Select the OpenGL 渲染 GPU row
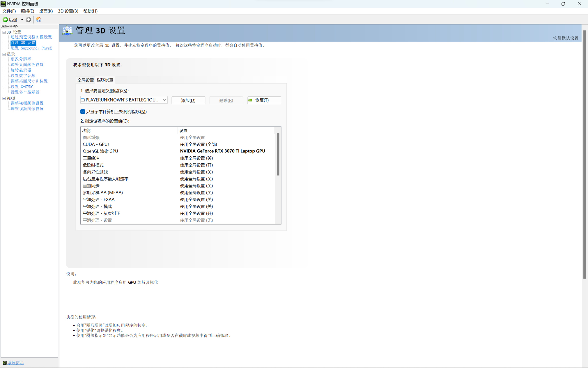The image size is (588, 368). click(178, 151)
